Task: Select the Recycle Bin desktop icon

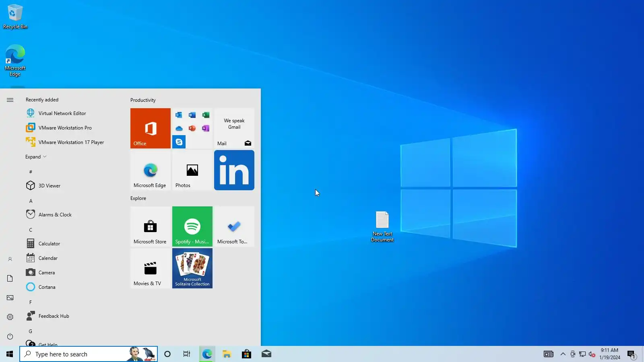Action: click(x=15, y=17)
